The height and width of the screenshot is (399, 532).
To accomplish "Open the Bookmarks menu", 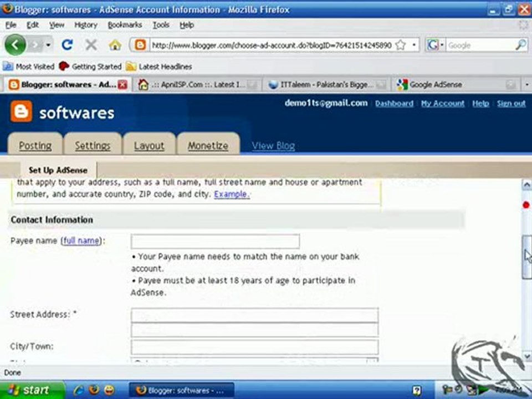I will click(125, 25).
